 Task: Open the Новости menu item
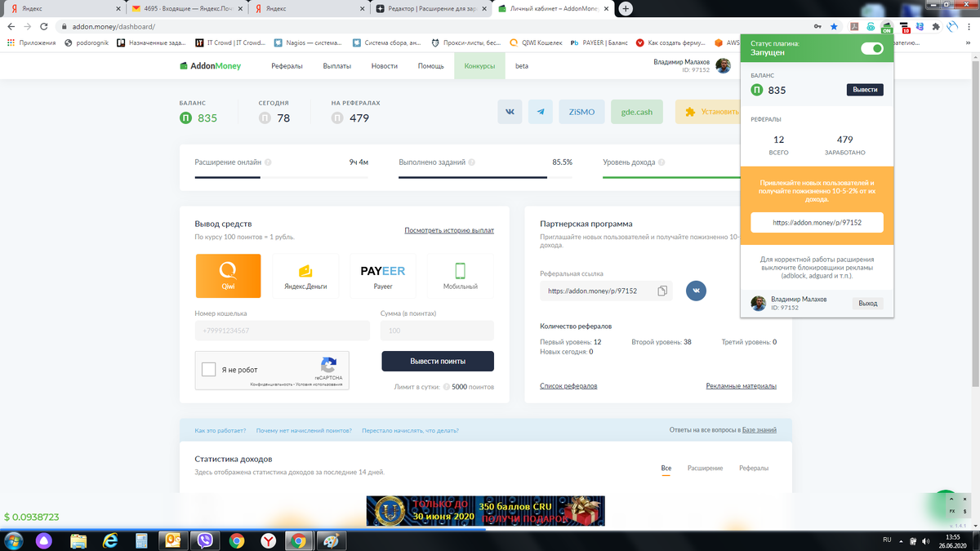(384, 66)
